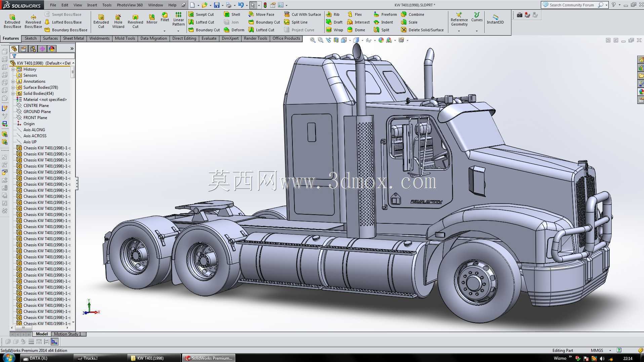This screenshot has height=362, width=644.
Task: Open the Render Tools tab
Action: [x=255, y=38]
